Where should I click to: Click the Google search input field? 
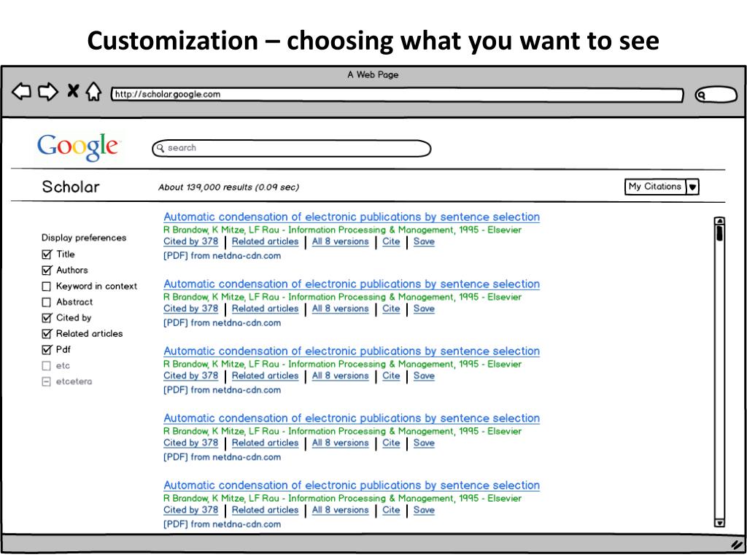[292, 148]
